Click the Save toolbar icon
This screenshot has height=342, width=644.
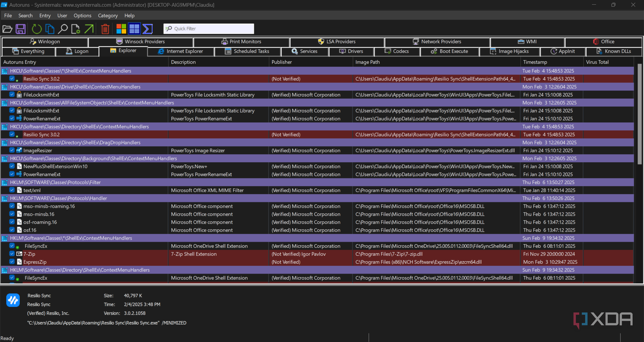[21, 29]
